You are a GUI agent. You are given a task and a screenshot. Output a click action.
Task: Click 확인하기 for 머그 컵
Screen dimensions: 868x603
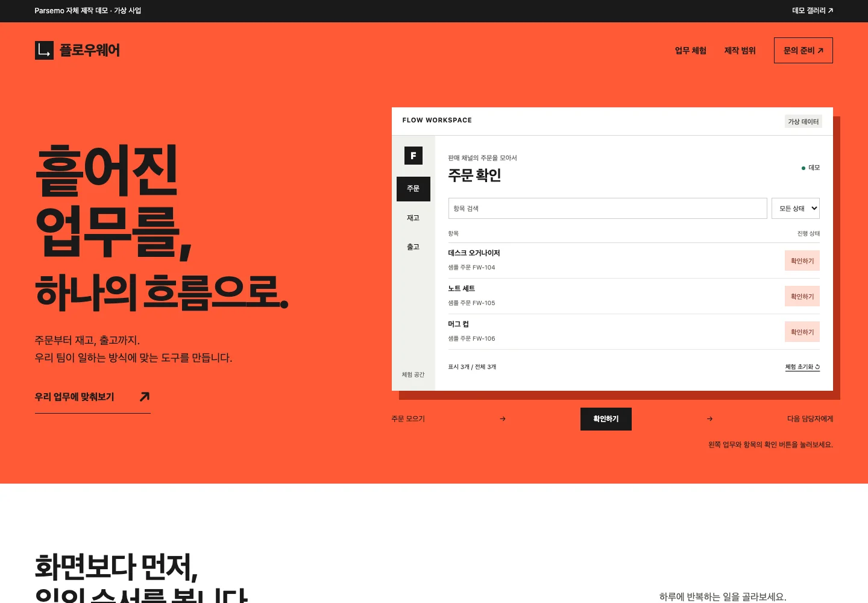click(x=802, y=332)
